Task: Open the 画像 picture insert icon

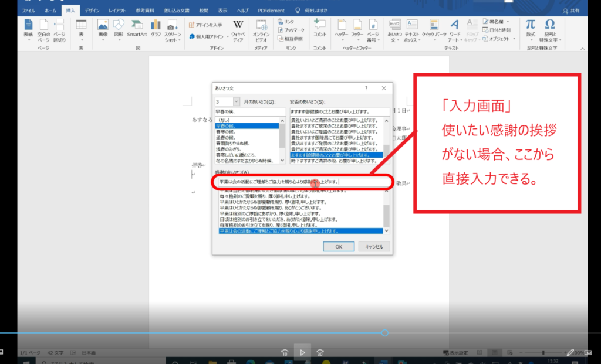Action: pyautogui.click(x=103, y=28)
